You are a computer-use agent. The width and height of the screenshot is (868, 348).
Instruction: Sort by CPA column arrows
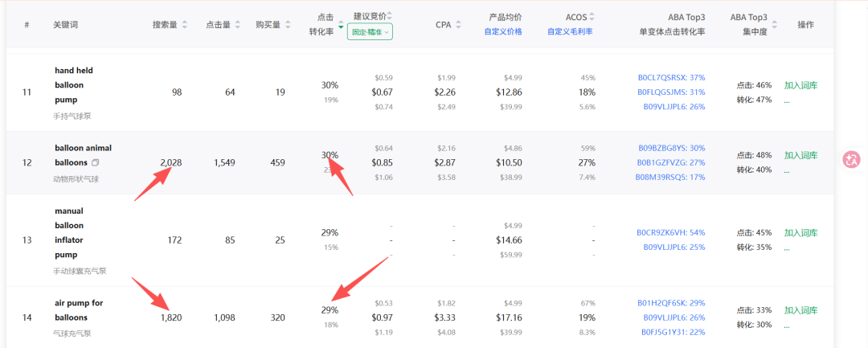click(x=459, y=25)
